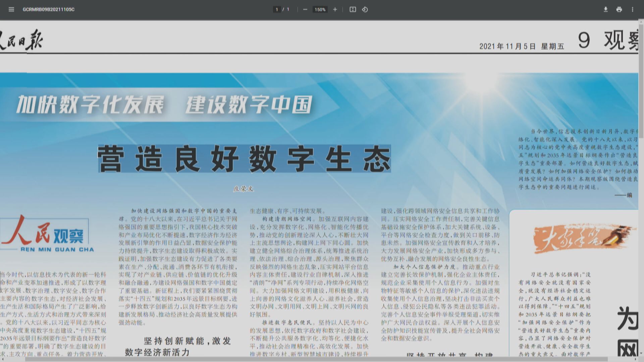Click the page number input showing 1

pos(277,9)
